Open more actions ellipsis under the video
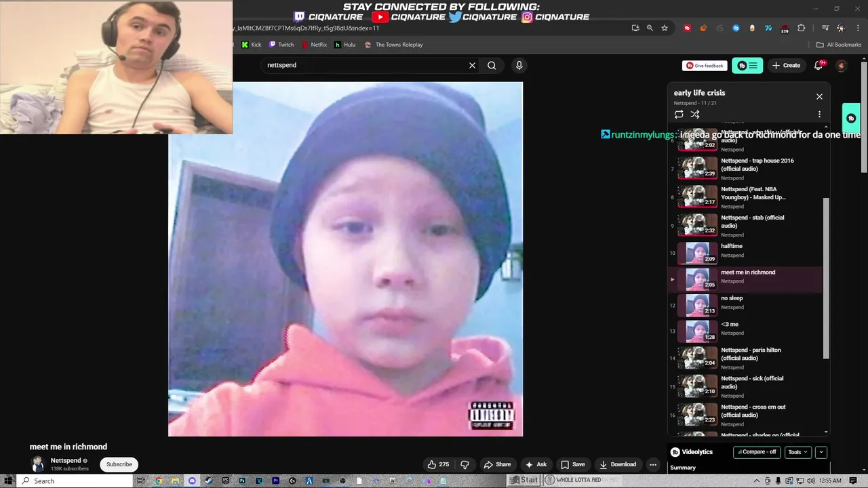Screen dimensions: 868x488 653,464
